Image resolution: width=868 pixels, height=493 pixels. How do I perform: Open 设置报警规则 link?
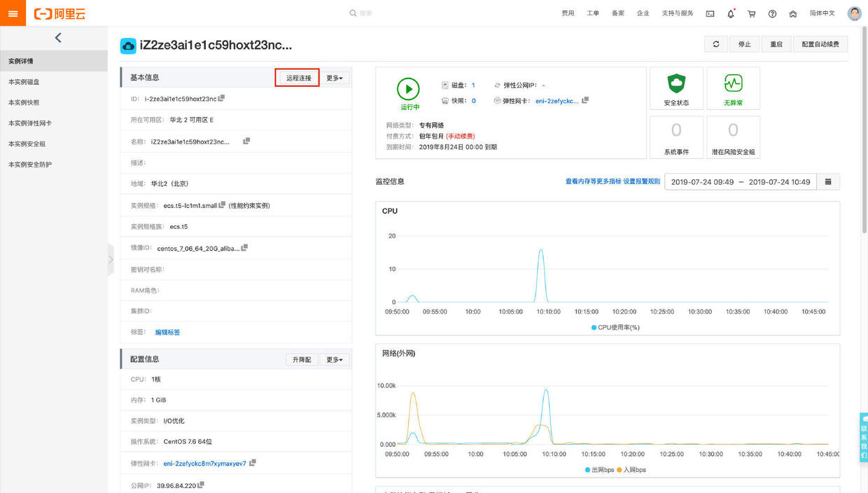642,181
